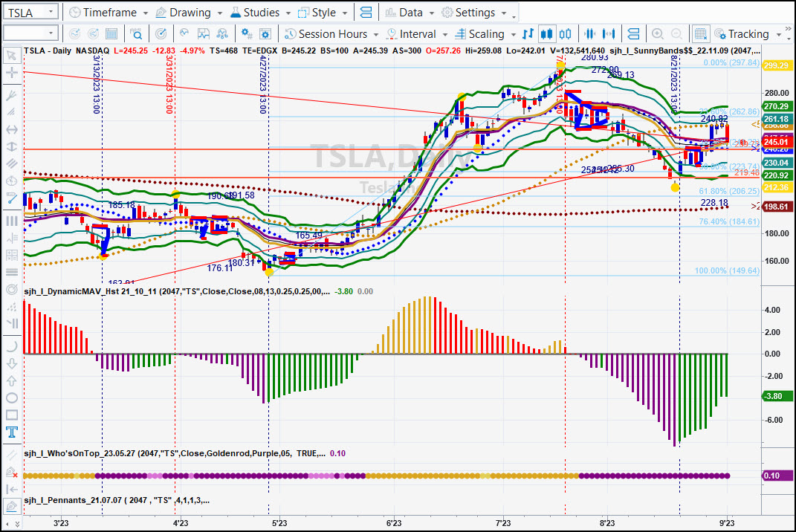The height and width of the screenshot is (532, 796).
Task: Click the small wave line study icon
Action: click(x=184, y=34)
